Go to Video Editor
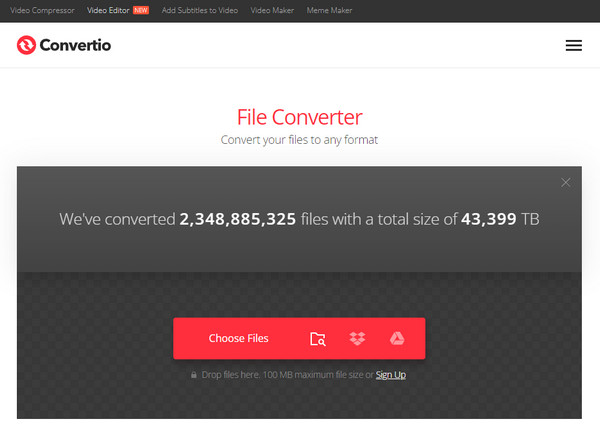The width and height of the screenshot is (600, 448). click(104, 10)
